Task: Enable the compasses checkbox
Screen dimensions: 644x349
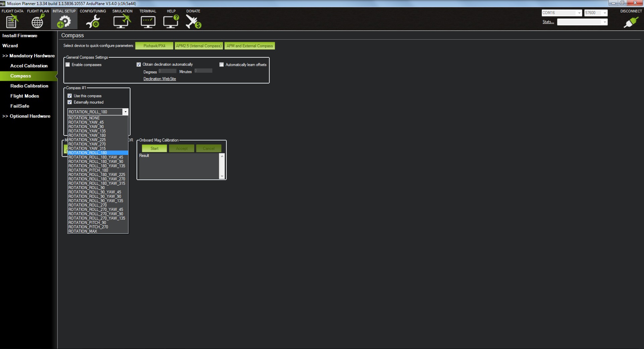Action: tap(68, 65)
